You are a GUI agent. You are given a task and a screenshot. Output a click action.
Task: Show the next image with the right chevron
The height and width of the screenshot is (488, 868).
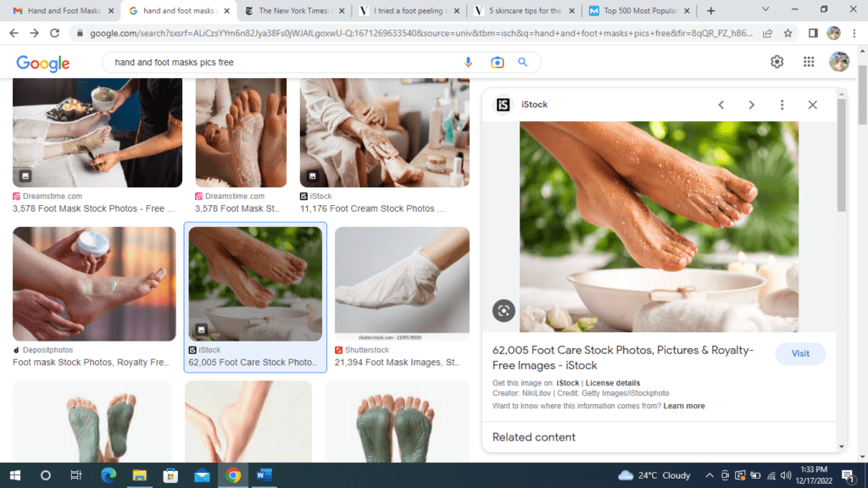[x=752, y=104]
